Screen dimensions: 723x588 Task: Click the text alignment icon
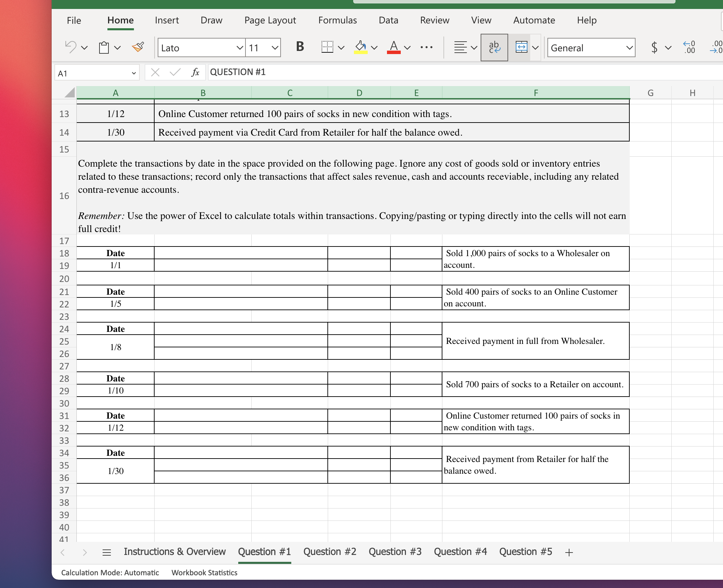point(460,47)
